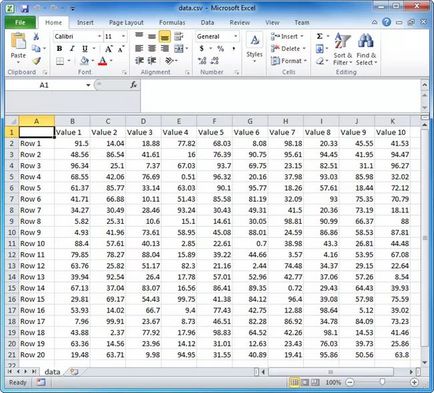Toggle Italic formatting
434x393 pixels.
pyautogui.click(x=72, y=49)
